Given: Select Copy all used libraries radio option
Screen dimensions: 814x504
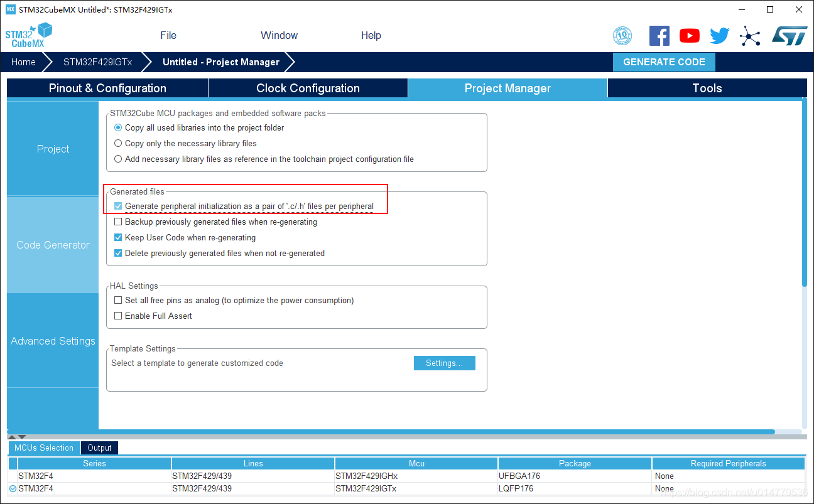Looking at the screenshot, I should [x=118, y=127].
